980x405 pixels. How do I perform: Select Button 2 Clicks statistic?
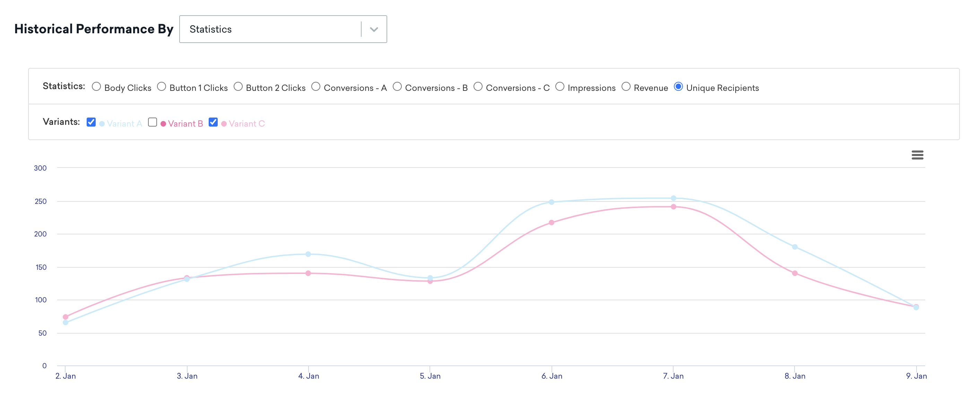point(237,87)
